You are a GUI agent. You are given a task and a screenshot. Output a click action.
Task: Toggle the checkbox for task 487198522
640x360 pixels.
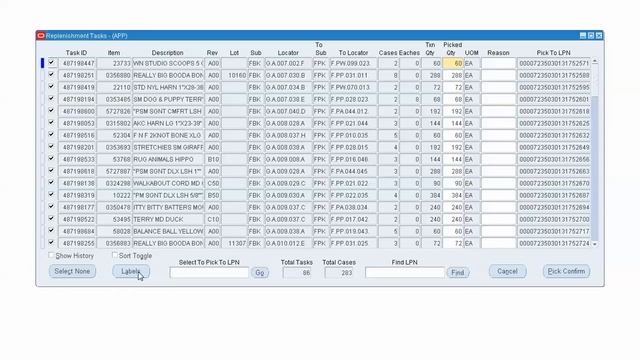click(51, 218)
